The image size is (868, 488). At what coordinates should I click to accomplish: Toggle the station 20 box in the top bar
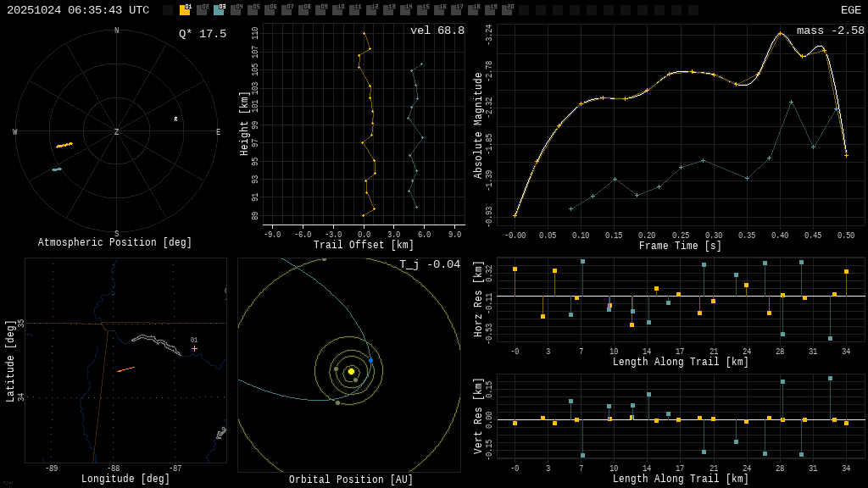507,10
